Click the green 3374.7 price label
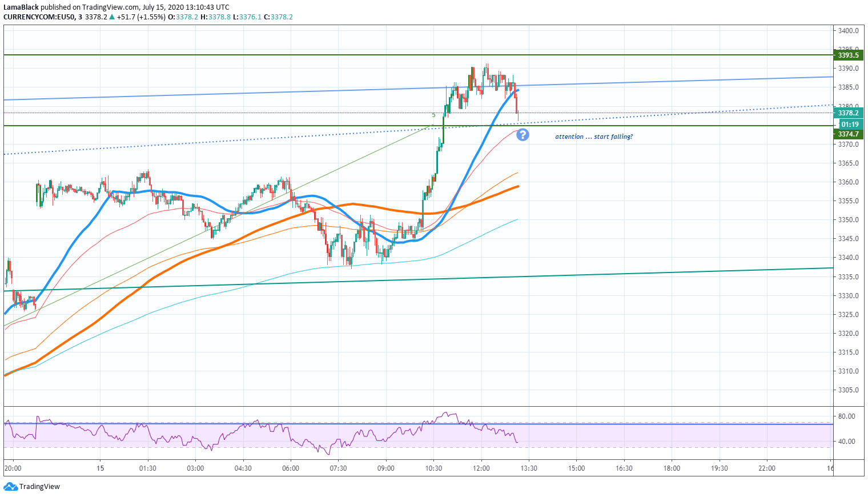Screen dimensions: 868x497 pyautogui.click(x=848, y=134)
